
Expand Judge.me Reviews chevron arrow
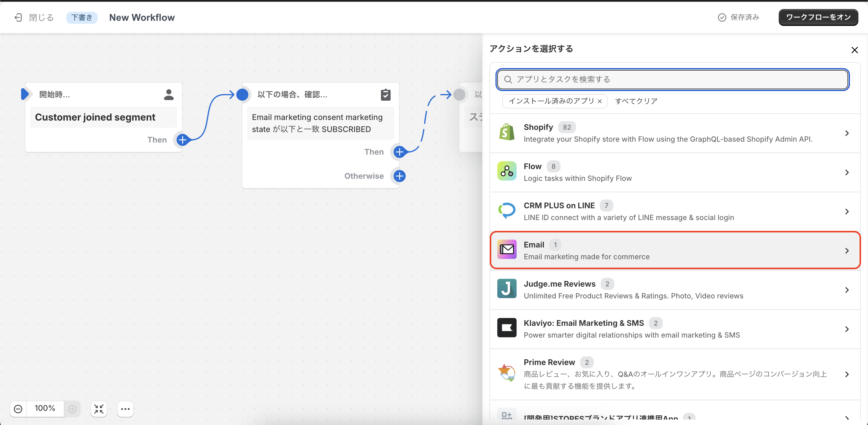click(x=846, y=290)
